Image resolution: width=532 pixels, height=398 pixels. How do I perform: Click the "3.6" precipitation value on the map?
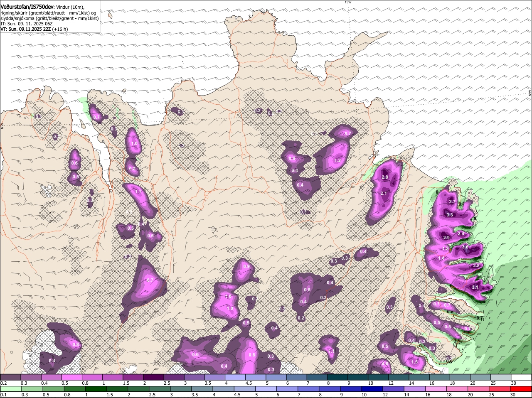(465, 247)
